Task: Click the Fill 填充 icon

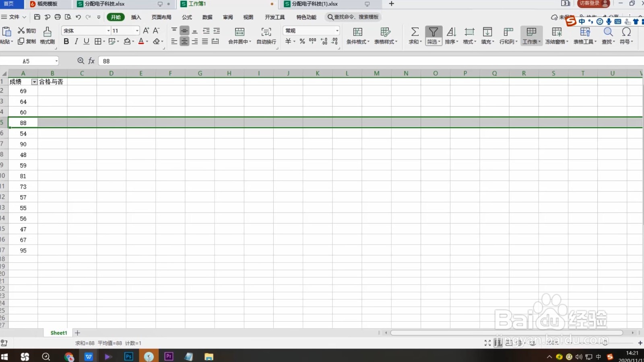Action: pos(487,32)
